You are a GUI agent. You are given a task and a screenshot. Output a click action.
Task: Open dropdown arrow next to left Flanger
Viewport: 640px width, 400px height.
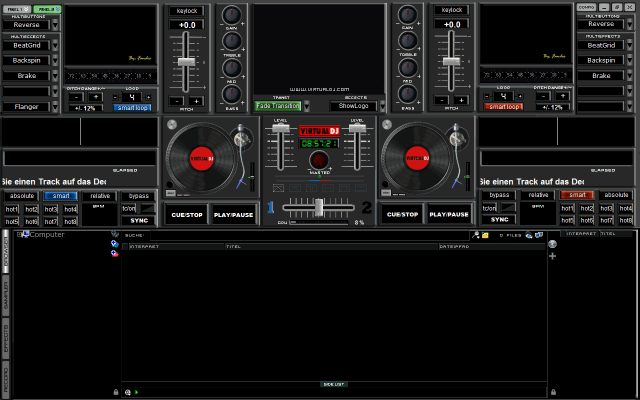tap(54, 107)
